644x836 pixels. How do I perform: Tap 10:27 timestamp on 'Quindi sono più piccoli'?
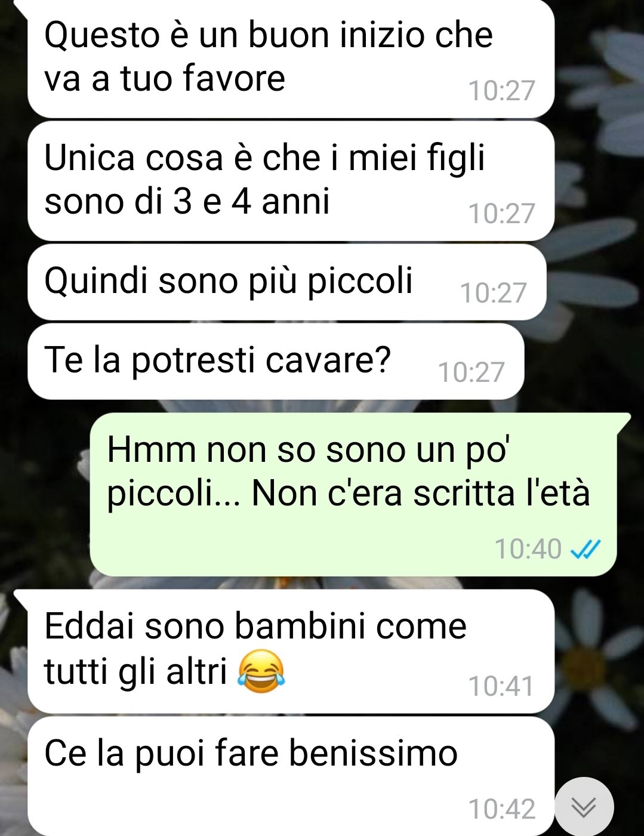coord(494,293)
